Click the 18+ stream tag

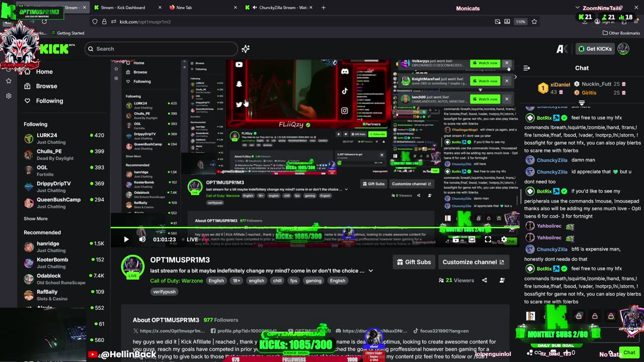[x=236, y=281]
